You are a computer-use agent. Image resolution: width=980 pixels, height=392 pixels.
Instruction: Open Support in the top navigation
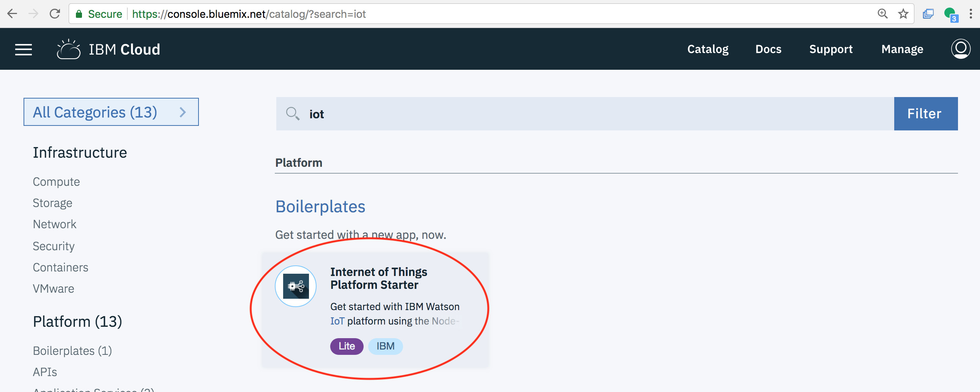(831, 49)
